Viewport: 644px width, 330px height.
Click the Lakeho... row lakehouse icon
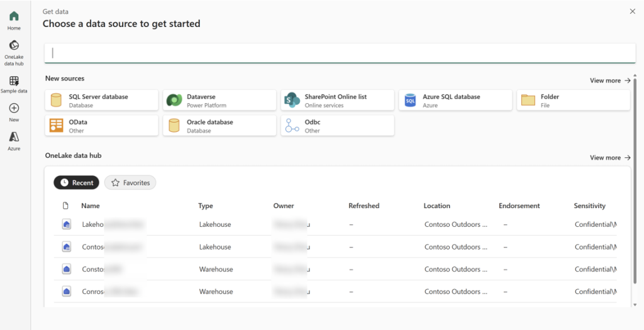[67, 224]
